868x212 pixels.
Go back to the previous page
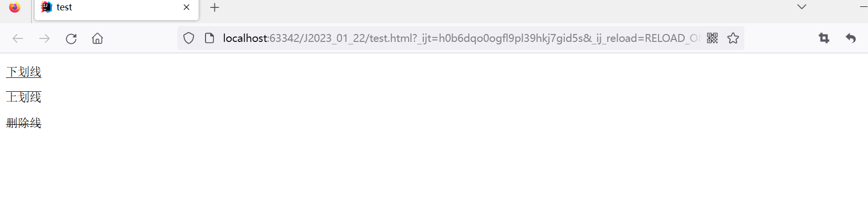[x=18, y=38]
